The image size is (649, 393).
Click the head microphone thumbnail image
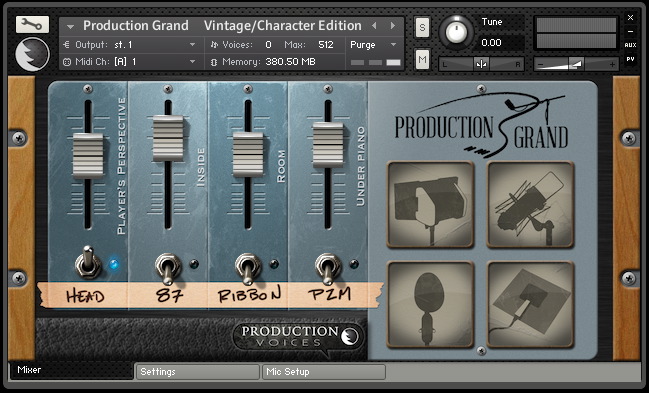click(x=430, y=205)
